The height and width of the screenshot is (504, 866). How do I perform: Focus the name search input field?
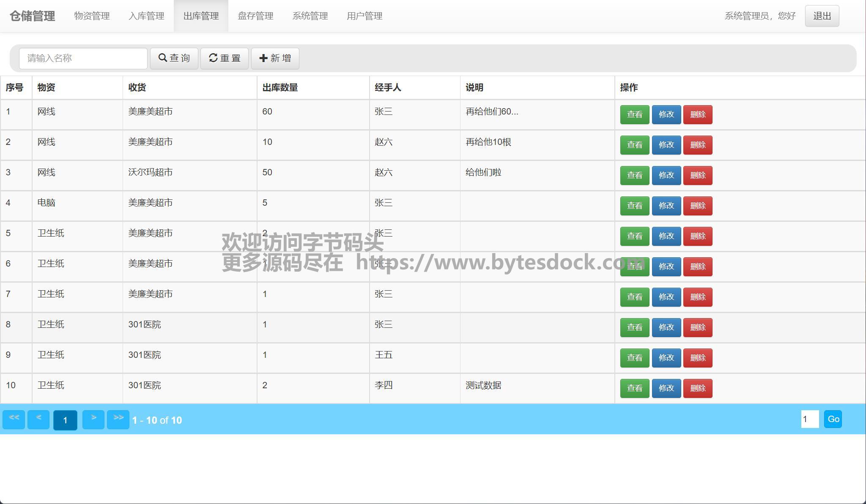(x=83, y=58)
